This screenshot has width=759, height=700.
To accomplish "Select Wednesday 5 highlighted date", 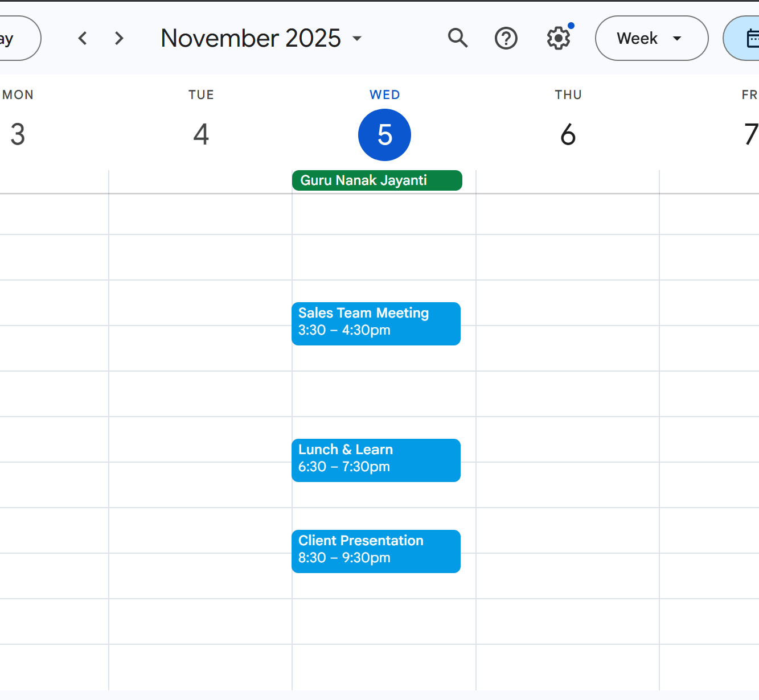I will point(384,135).
